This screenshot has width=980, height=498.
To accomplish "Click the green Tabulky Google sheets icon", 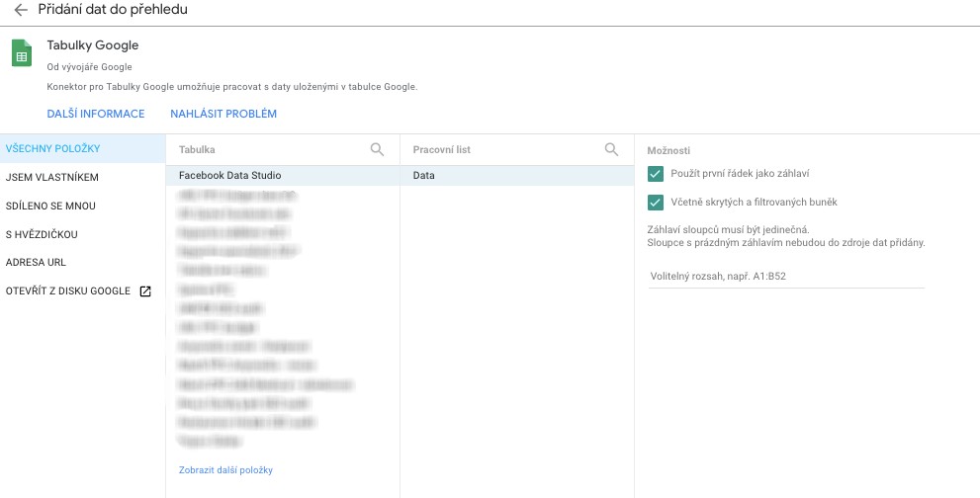I will (x=22, y=54).
